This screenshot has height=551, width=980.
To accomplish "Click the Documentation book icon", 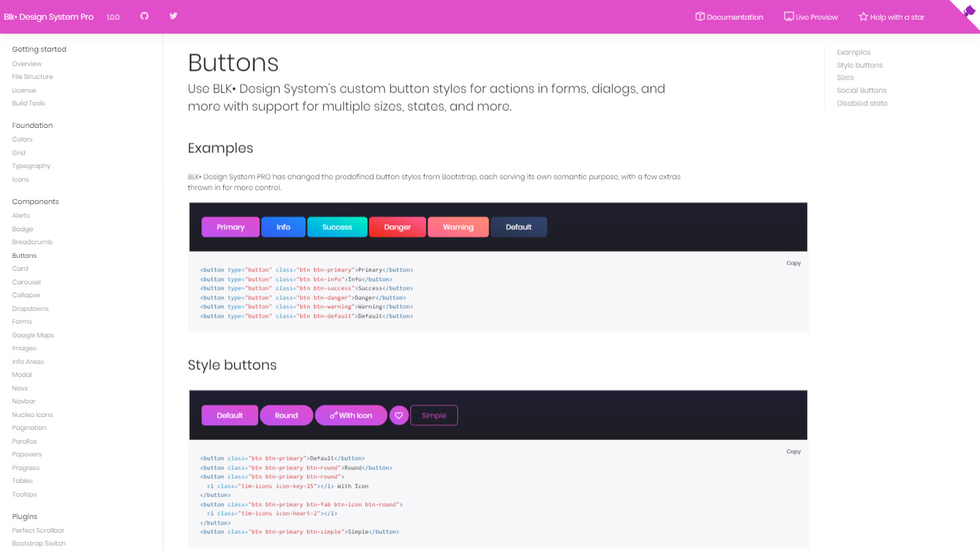I will click(x=700, y=16).
